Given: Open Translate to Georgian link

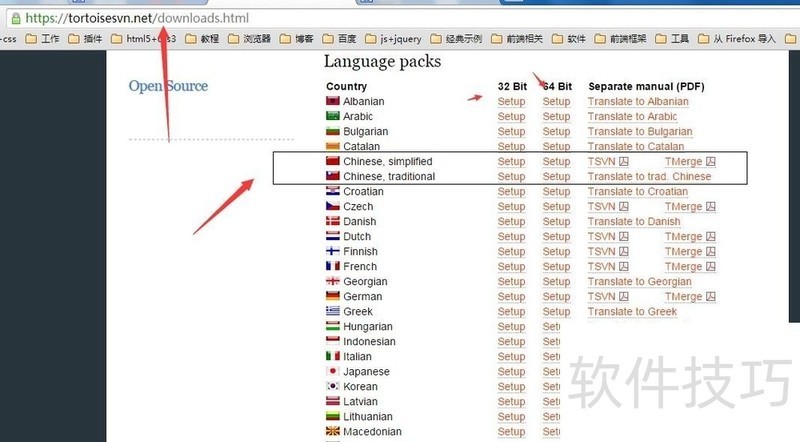Looking at the screenshot, I should [639, 282].
